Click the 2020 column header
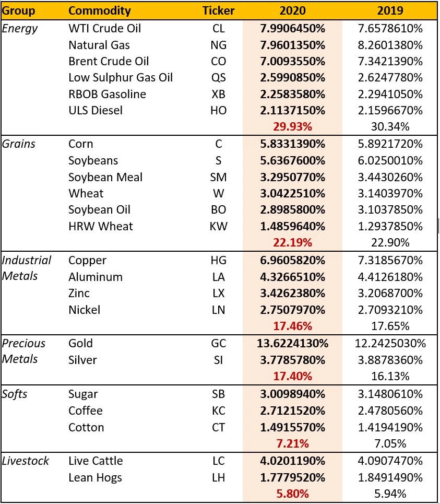Image resolution: width=440 pixels, height=504 pixels. pyautogui.click(x=292, y=10)
